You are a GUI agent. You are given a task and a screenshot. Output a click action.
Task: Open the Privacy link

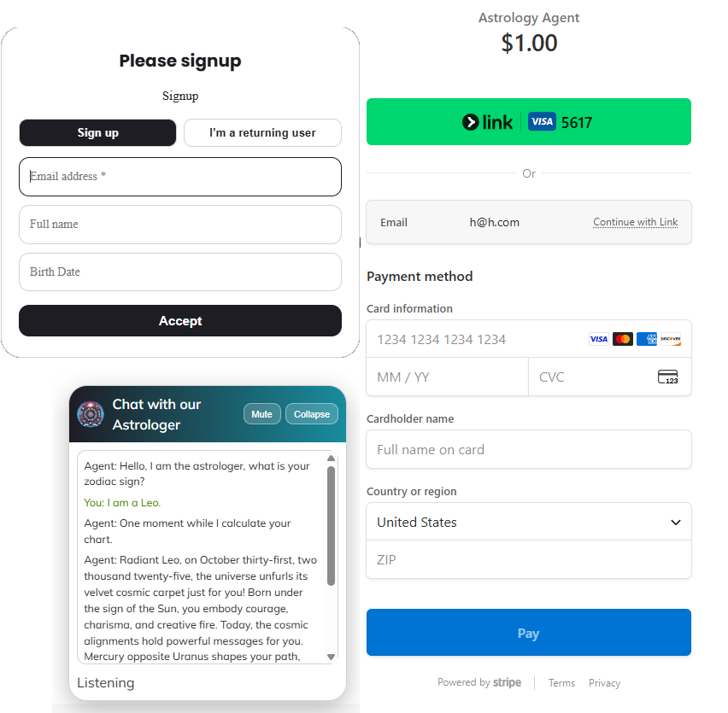tap(604, 682)
